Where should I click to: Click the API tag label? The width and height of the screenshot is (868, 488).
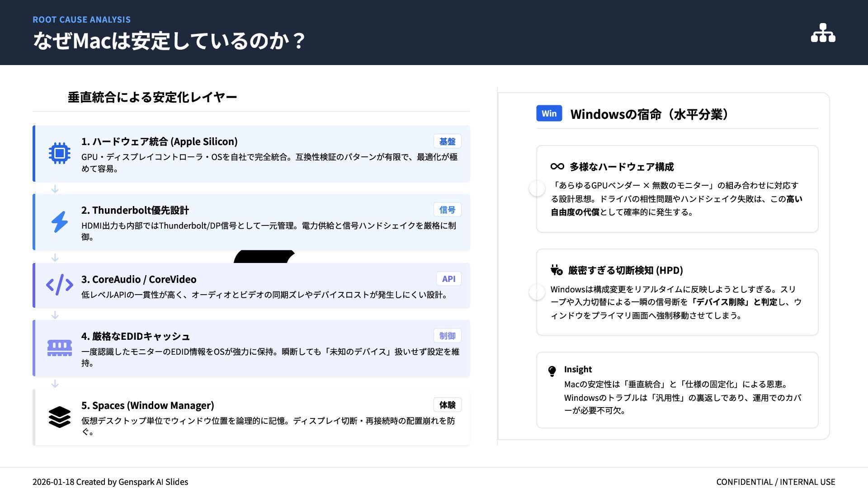pyautogui.click(x=448, y=279)
